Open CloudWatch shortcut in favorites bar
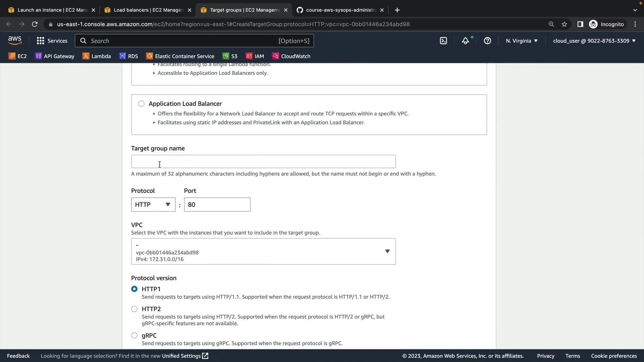Viewport: 644px width, 362px height. click(291, 56)
